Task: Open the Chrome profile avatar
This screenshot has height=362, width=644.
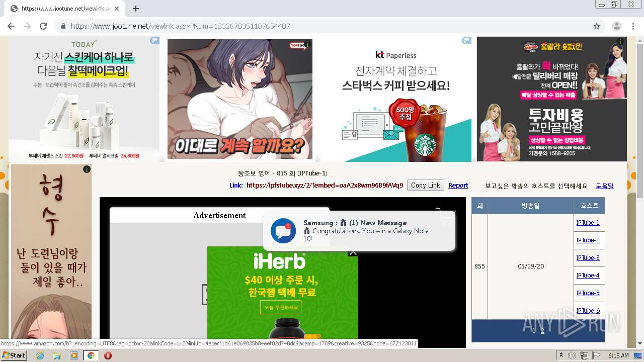Action: tap(617, 26)
